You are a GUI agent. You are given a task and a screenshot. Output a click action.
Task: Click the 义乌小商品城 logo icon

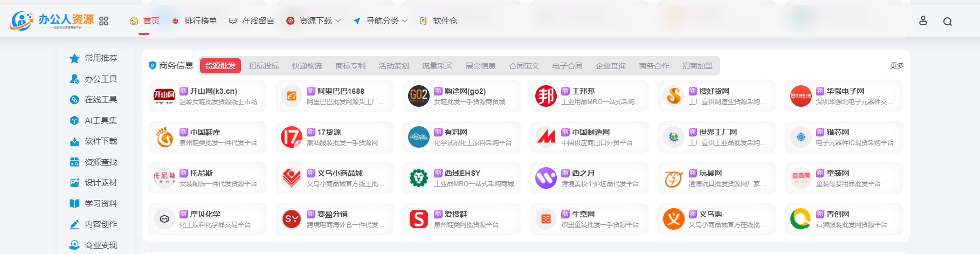pos(292,178)
